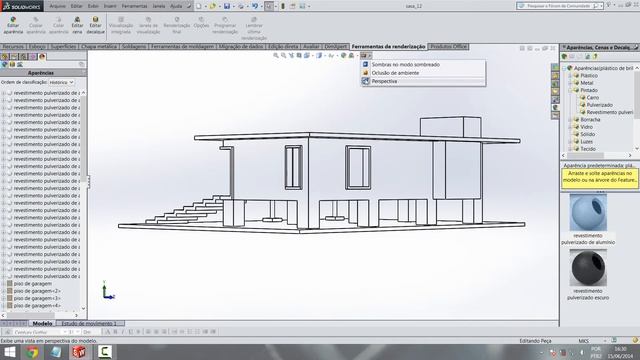Click the Edit appearance sphere icon in viewport toolbar
Screen dimensions: 640x360
pos(343,56)
